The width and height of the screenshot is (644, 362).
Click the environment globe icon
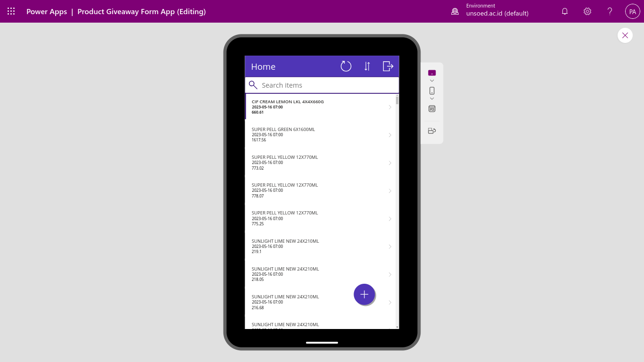[455, 11]
